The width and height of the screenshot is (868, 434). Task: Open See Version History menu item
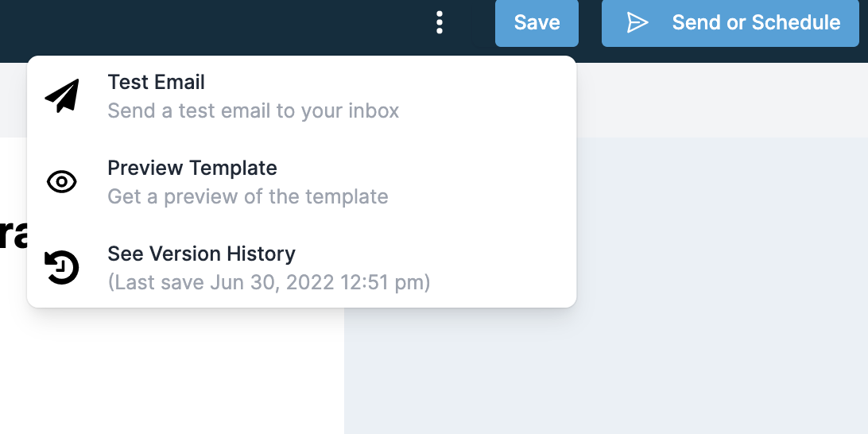tap(302, 268)
